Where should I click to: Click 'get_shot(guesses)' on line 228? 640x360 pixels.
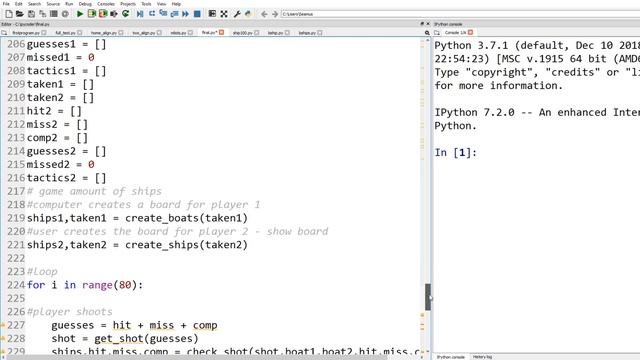click(x=146, y=339)
